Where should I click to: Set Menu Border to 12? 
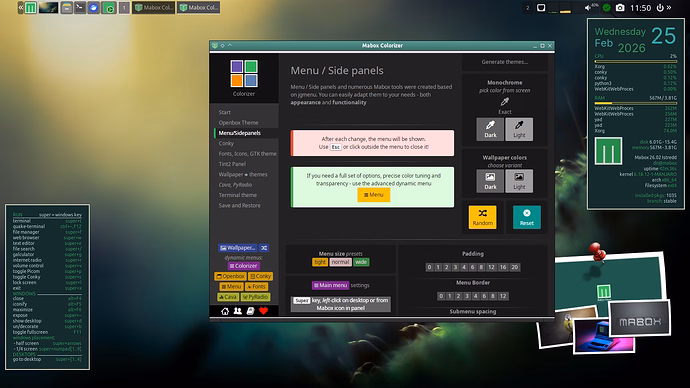coord(503,296)
